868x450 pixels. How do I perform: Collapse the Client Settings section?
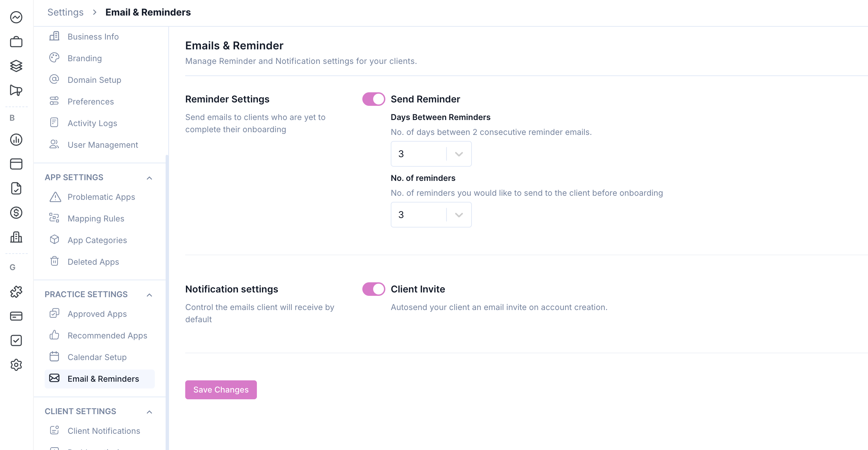point(149,412)
